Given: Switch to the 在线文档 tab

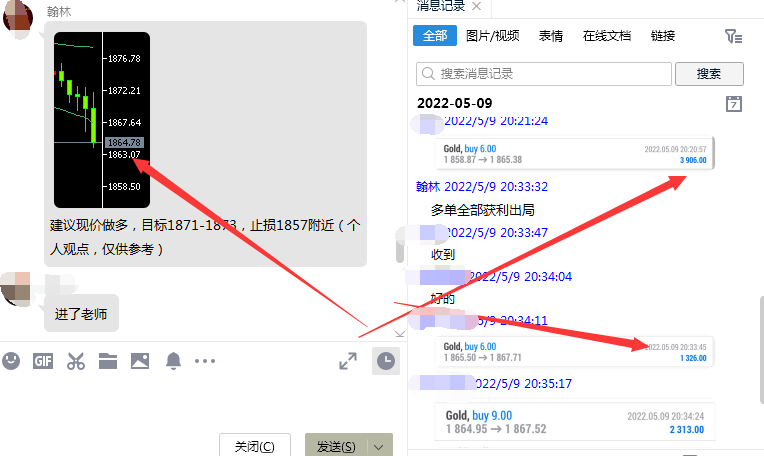Looking at the screenshot, I should pyautogui.click(x=607, y=36).
